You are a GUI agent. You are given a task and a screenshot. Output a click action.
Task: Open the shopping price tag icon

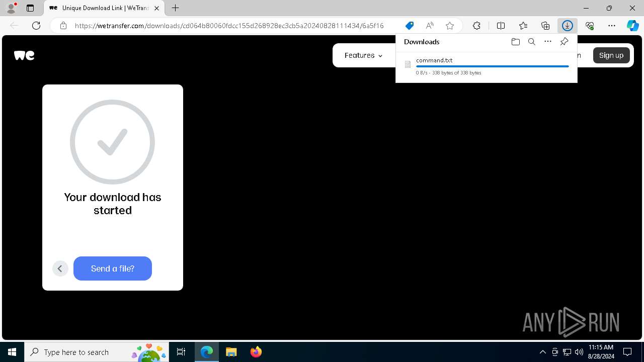pyautogui.click(x=410, y=26)
